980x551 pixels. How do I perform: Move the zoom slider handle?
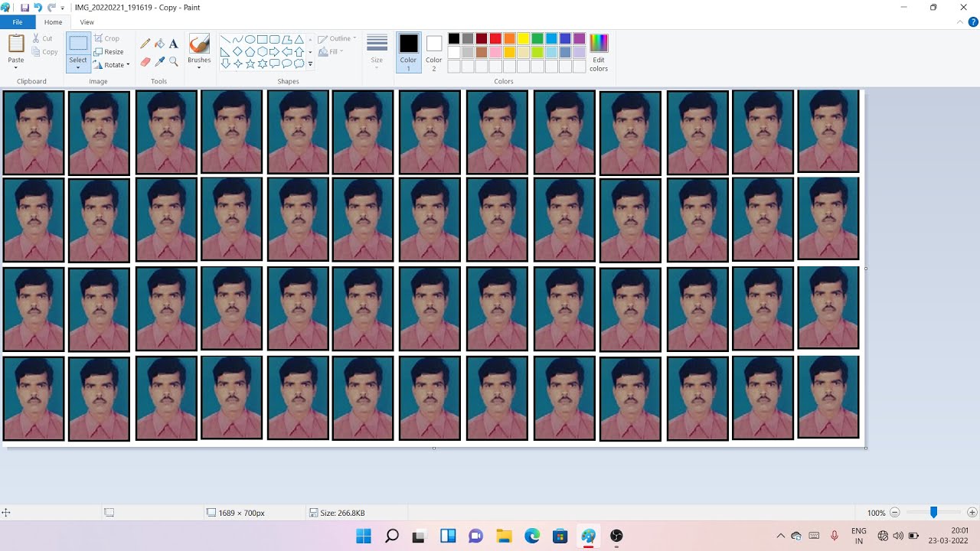tap(933, 513)
